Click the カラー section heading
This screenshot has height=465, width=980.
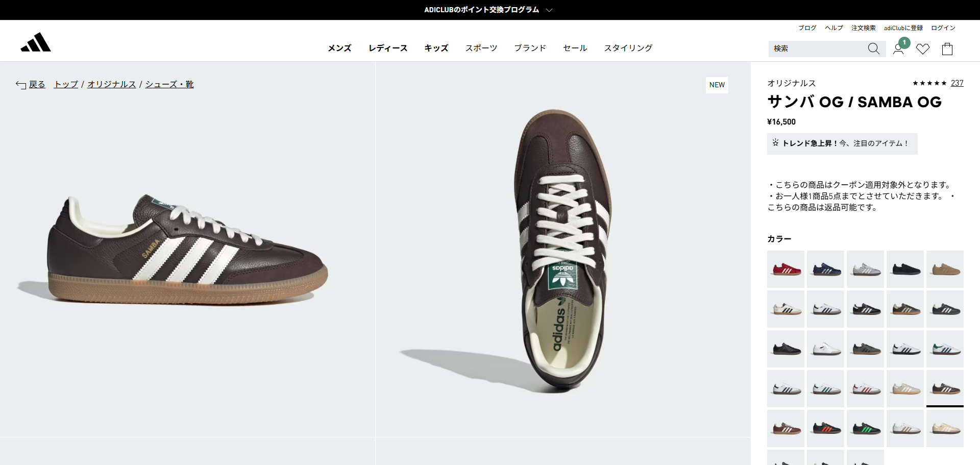point(779,239)
